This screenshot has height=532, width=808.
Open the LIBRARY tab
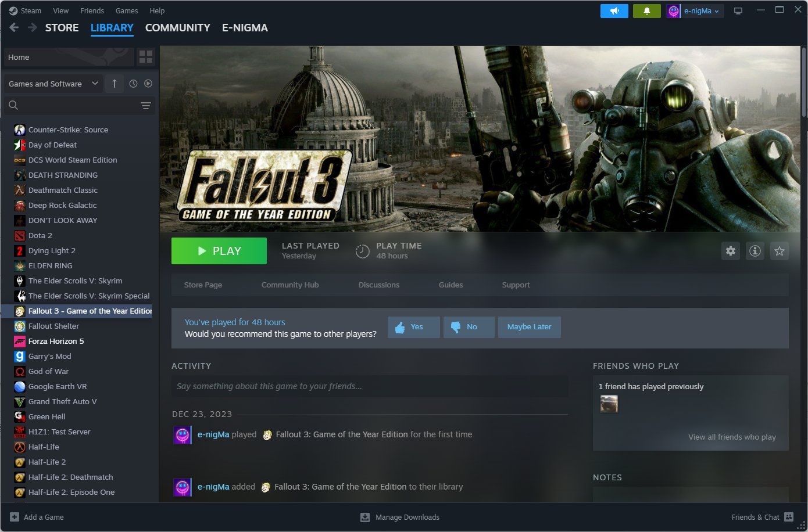[x=112, y=28]
